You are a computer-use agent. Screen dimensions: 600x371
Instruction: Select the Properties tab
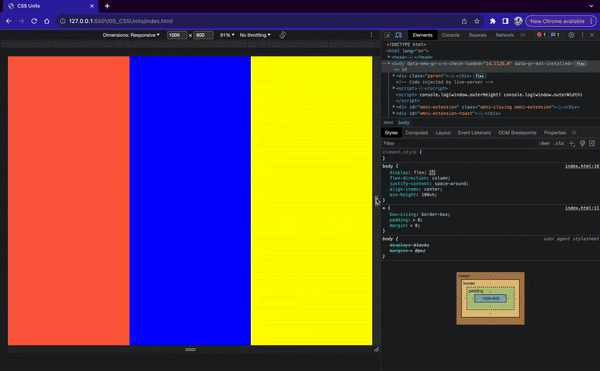coord(554,133)
